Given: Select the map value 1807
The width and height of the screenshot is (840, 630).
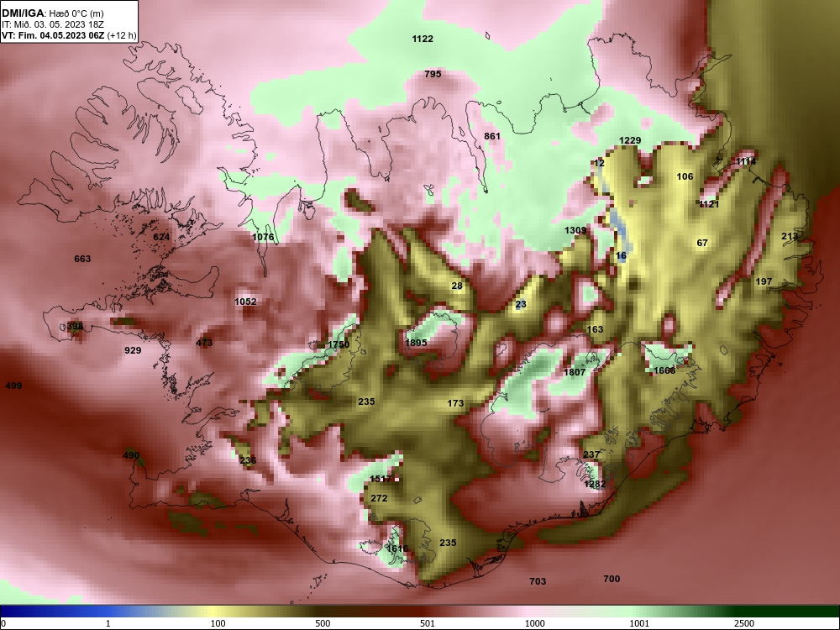Looking at the screenshot, I should [575, 372].
